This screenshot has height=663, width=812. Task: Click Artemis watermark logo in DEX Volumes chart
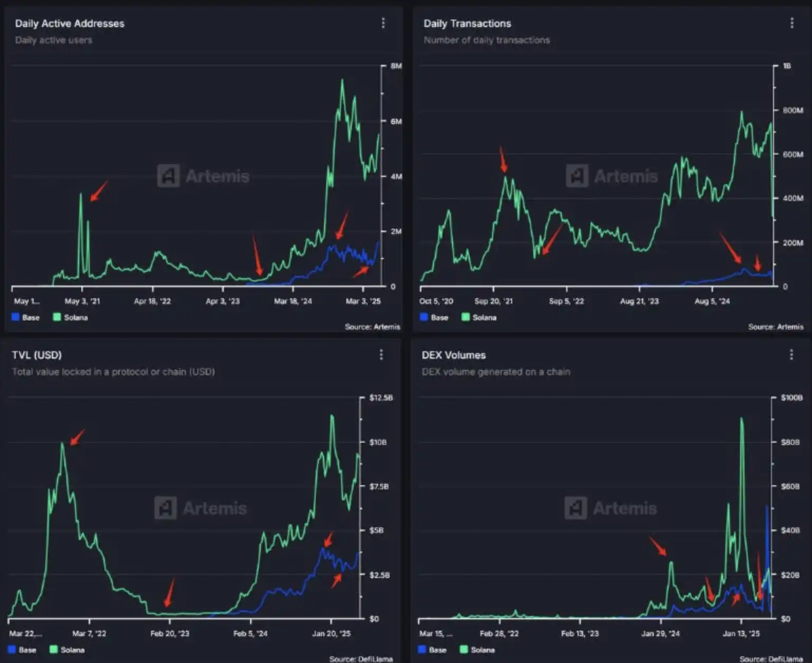575,508
